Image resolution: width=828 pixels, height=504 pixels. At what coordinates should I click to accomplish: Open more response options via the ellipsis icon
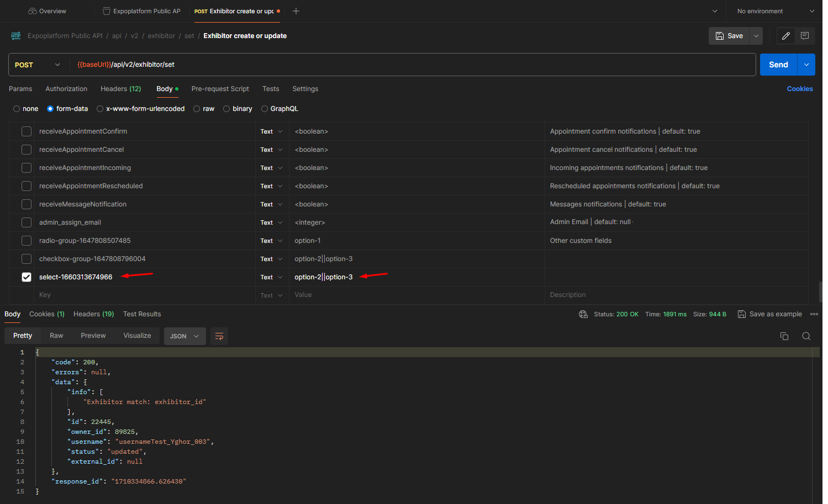[x=814, y=314]
